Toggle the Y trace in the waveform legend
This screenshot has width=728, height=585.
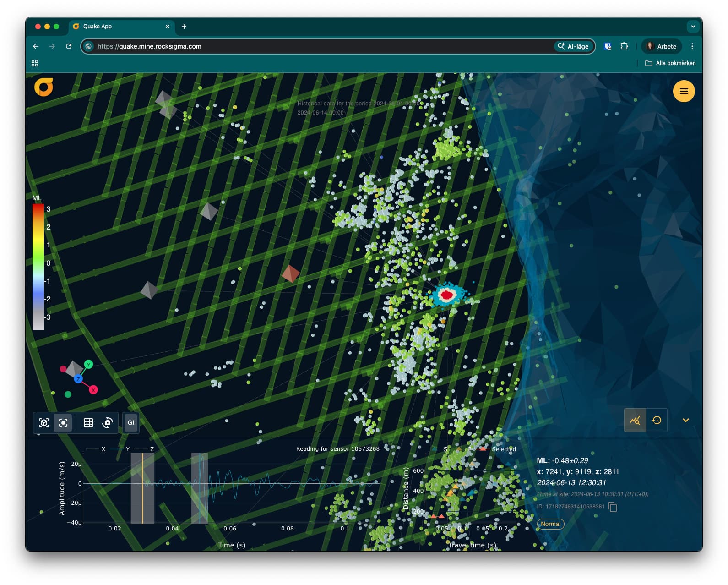pos(120,449)
